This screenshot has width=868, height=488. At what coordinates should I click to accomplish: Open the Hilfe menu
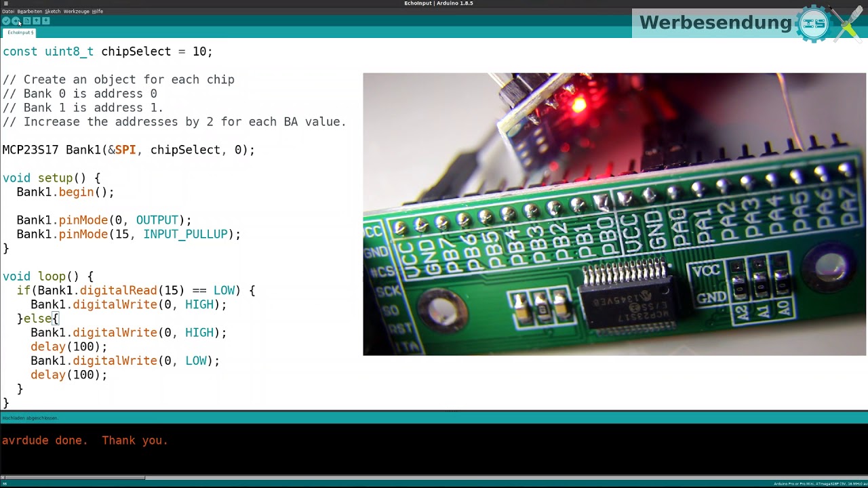pos(98,12)
